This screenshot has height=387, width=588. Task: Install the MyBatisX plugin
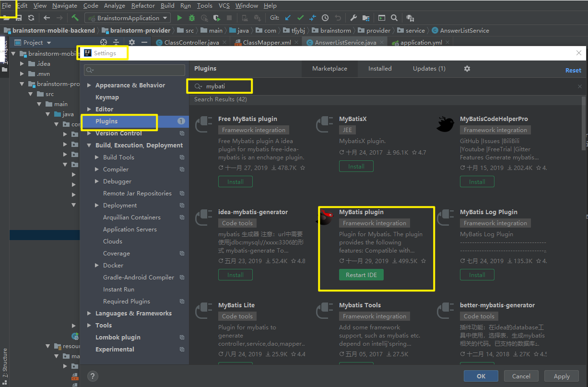[x=356, y=167]
